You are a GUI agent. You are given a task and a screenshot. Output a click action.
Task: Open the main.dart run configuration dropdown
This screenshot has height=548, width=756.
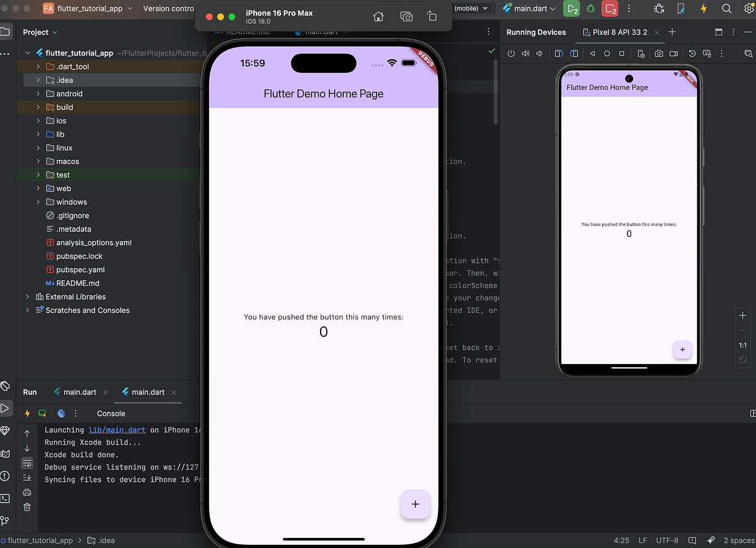tap(531, 9)
